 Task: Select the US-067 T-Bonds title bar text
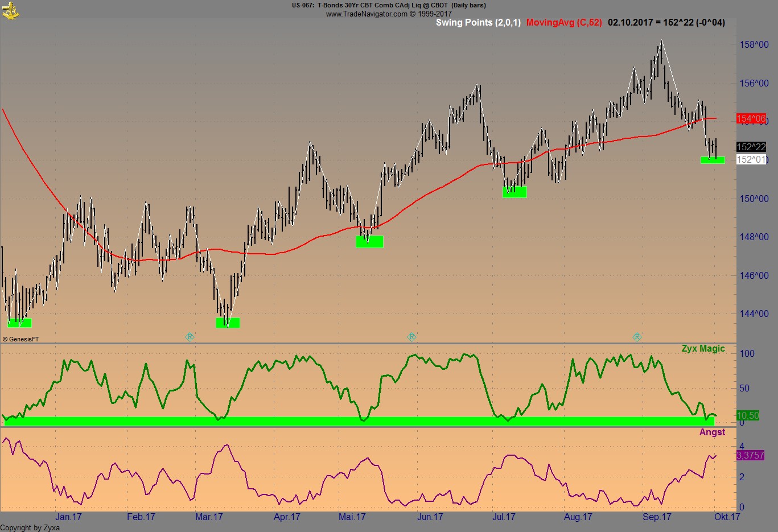click(389, 5)
